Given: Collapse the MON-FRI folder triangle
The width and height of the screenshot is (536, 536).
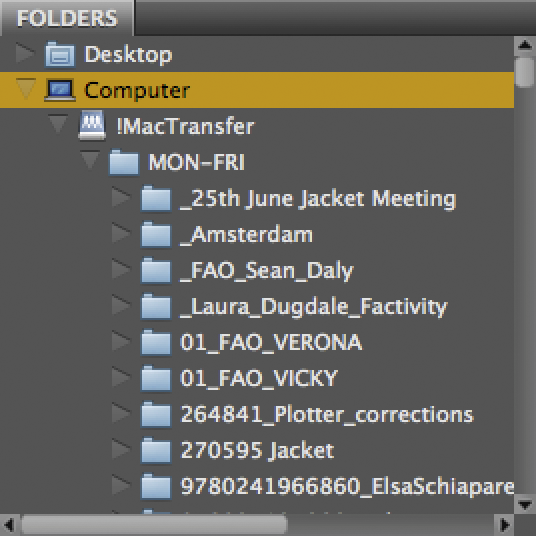Looking at the screenshot, I should coord(90,160).
